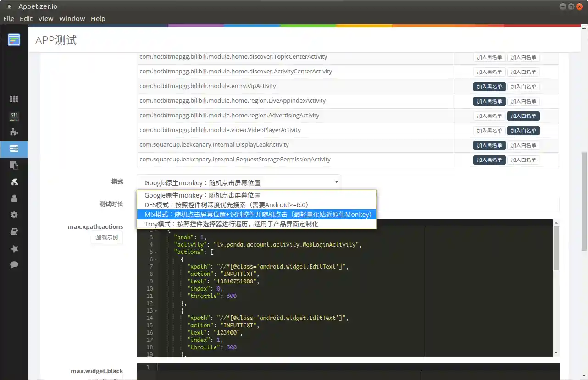
Task: Open the grid apps icon in sidebar
Action: click(x=14, y=99)
